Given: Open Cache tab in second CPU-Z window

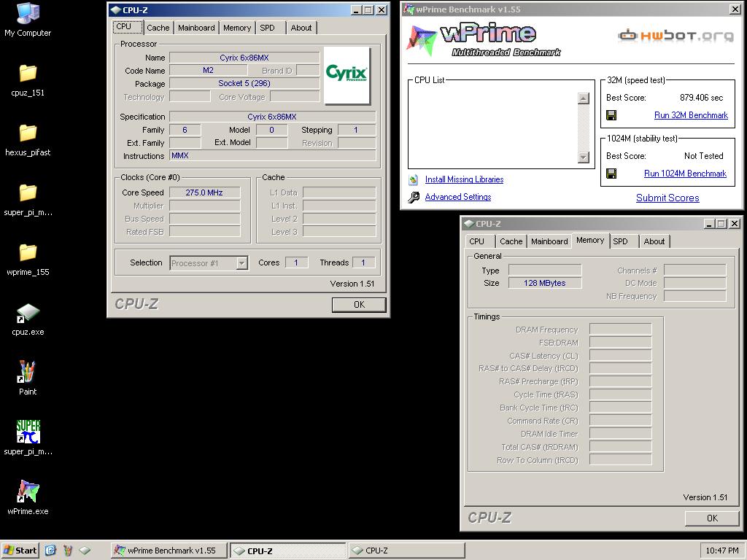Looking at the screenshot, I should tap(511, 241).
